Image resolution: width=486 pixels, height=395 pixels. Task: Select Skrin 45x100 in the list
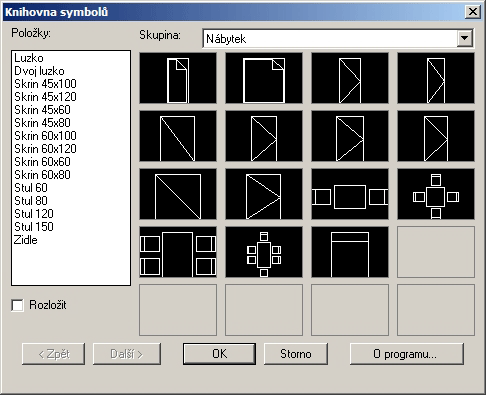tap(45, 84)
